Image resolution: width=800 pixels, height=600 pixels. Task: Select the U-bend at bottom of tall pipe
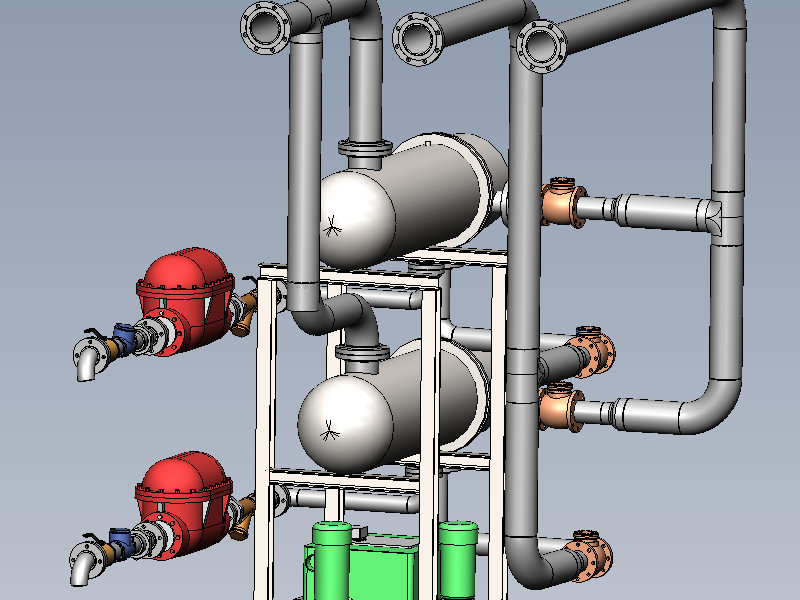(x=537, y=561)
